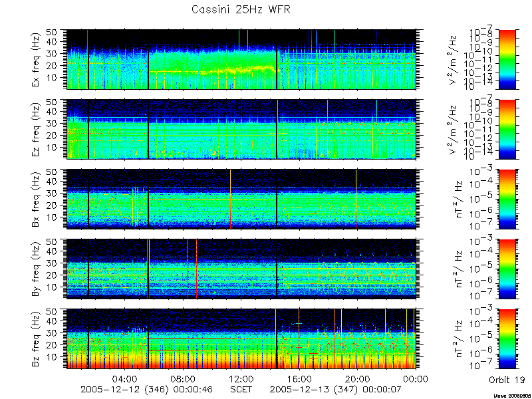Click the SCET axis label
The height and width of the screenshot is (399, 532).
pos(241,390)
